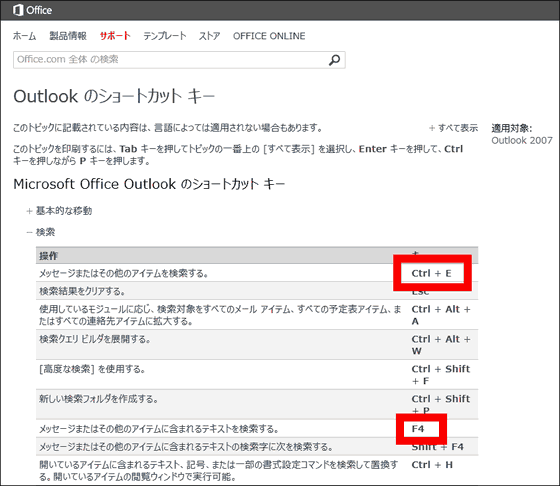Image resolution: width=560 pixels, height=486 pixels.
Task: Collapse the 検索 section
Action: click(x=41, y=232)
